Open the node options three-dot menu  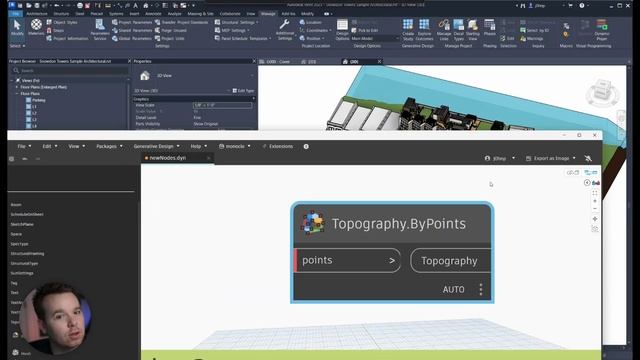[481, 289]
